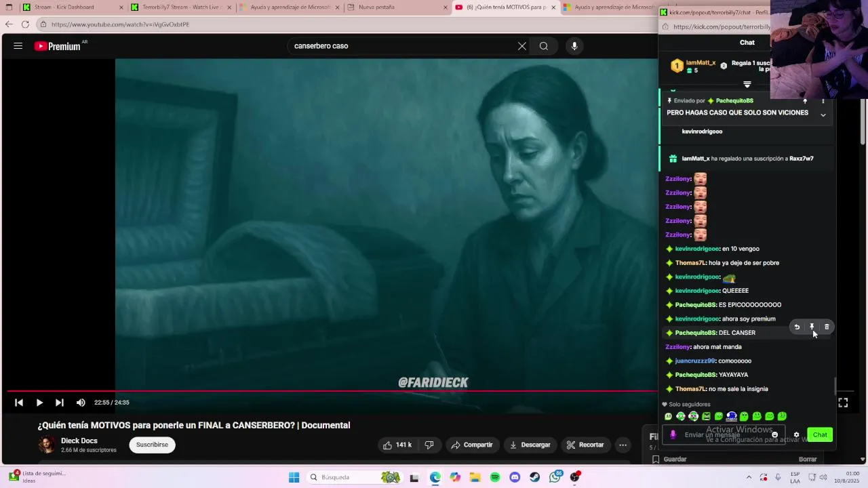The width and height of the screenshot is (868, 488).
Task: Seek on the red video progress bar
Action: [x=332, y=391]
